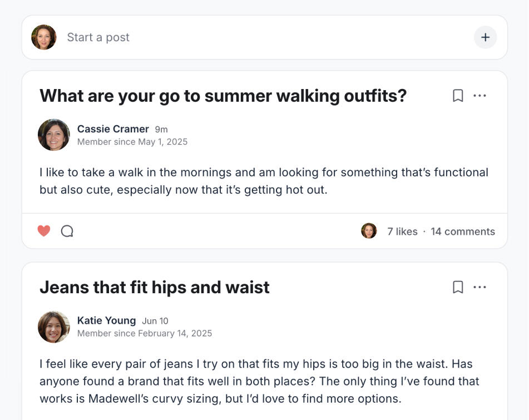Unlike the summer walking outfits post
529x420 pixels.
coord(44,231)
